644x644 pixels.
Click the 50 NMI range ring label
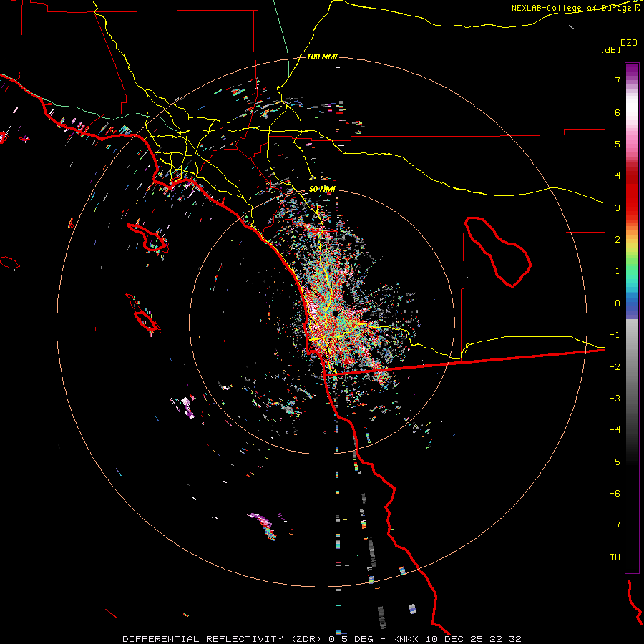322,189
